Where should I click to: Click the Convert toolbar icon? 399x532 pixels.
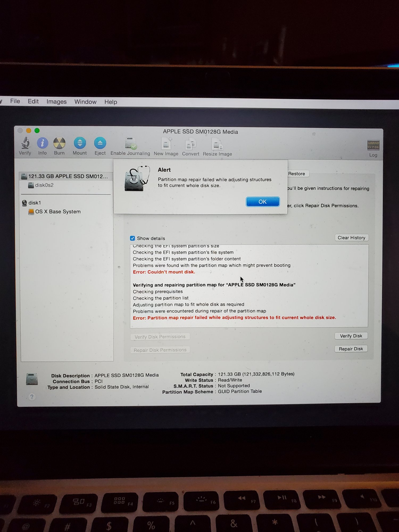point(190,144)
